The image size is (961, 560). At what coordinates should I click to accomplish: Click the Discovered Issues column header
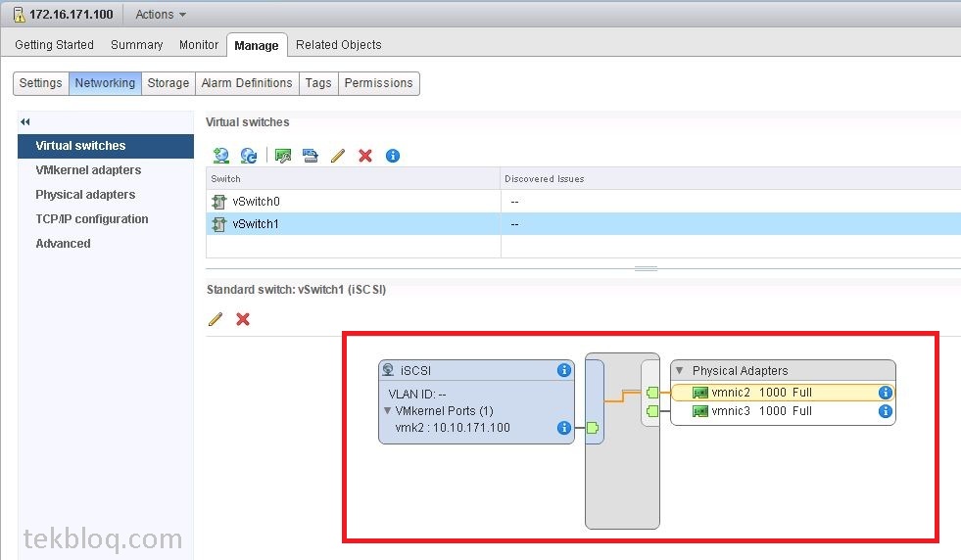pyautogui.click(x=731, y=179)
